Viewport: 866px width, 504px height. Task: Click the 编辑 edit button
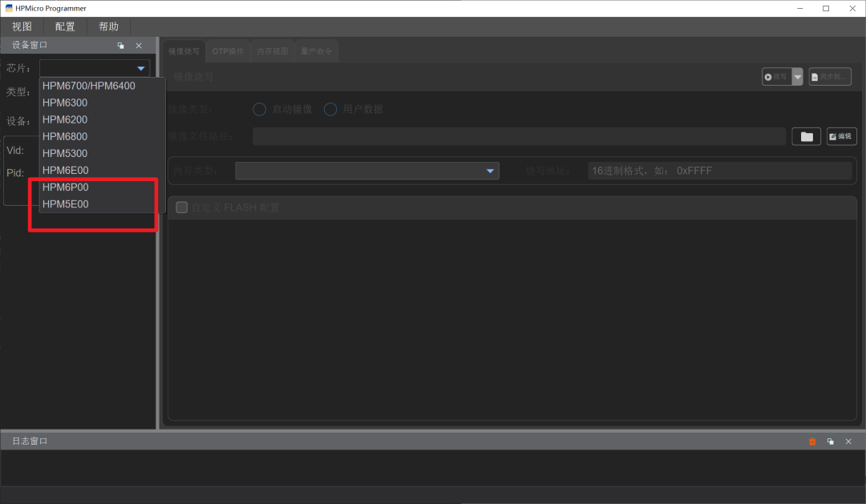point(841,136)
